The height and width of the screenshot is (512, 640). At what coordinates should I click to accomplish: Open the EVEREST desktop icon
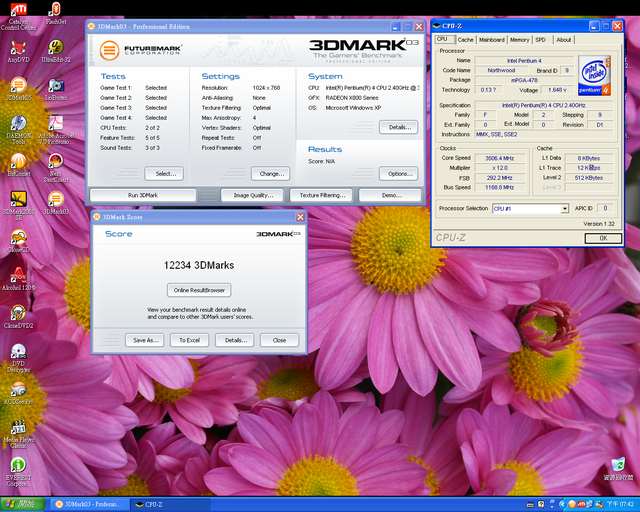pyautogui.click(x=18, y=472)
